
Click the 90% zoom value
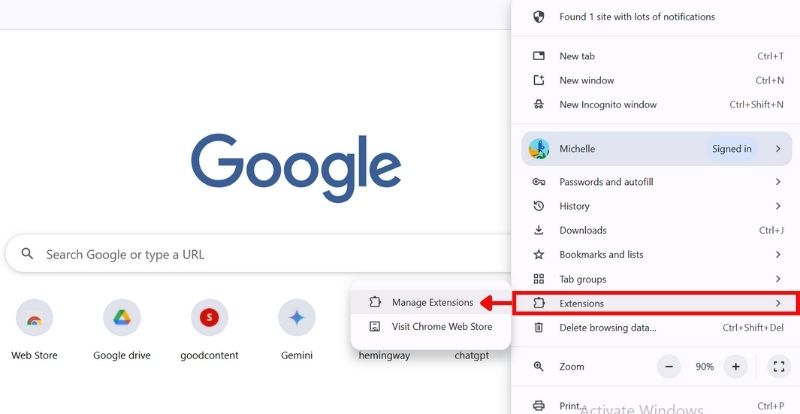(x=704, y=367)
